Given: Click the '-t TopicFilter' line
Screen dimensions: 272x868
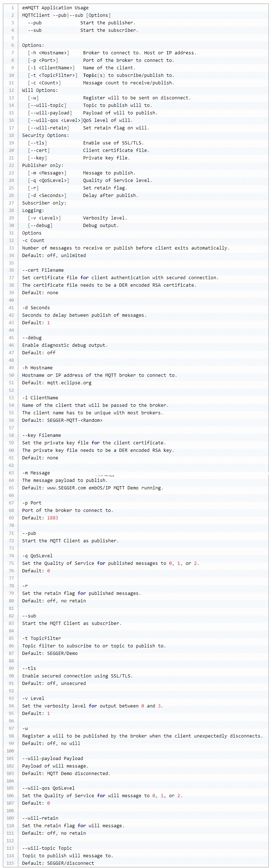Looking at the screenshot, I should [x=42, y=638].
